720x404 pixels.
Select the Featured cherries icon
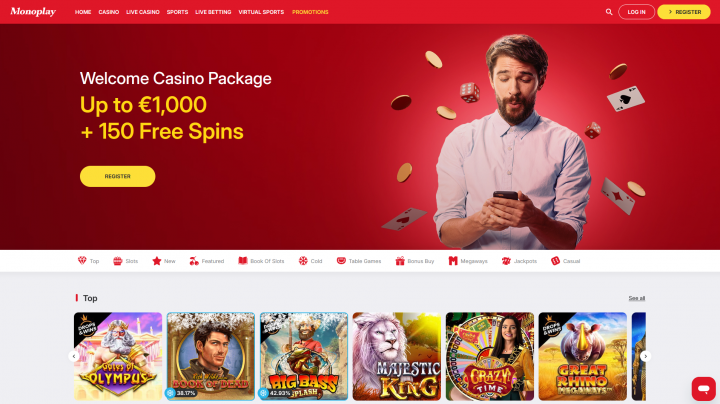point(194,261)
